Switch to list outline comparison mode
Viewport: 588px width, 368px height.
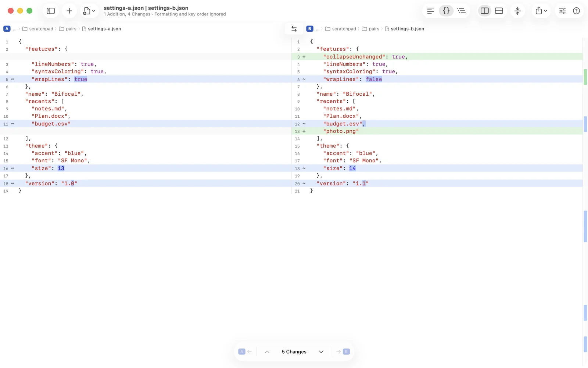tap(462, 11)
